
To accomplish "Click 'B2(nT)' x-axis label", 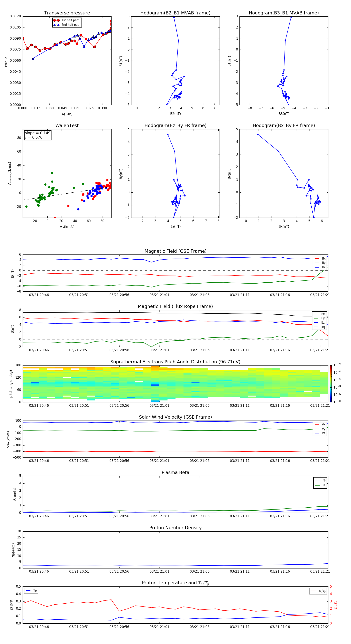I will coord(175,114).
